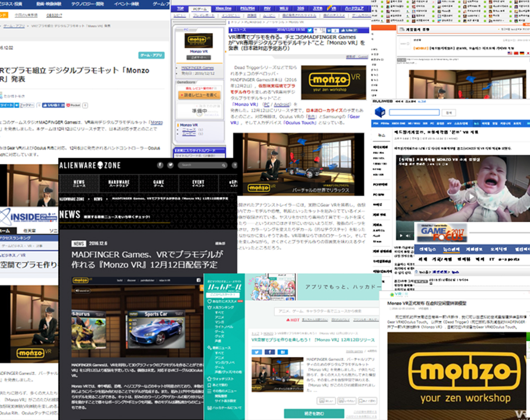530x420 pixels.
Task: Click the Hakkadoru news search field
Action: [x=326, y=311]
